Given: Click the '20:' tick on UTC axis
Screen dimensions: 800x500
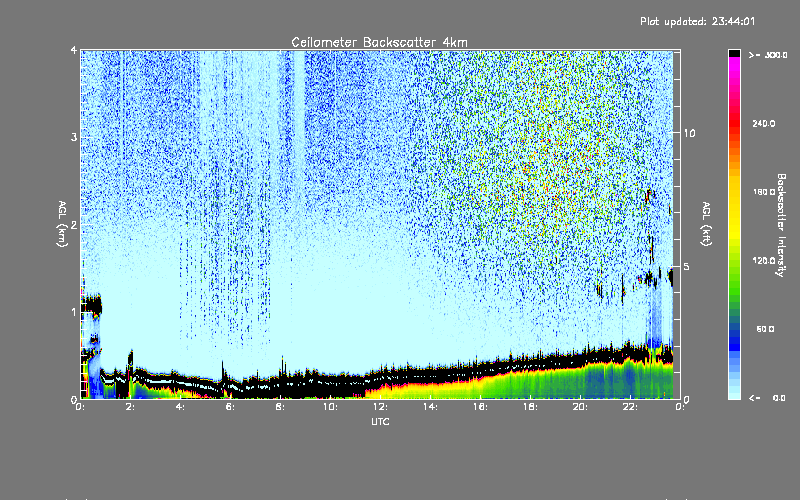Looking at the screenshot, I should (x=580, y=407).
